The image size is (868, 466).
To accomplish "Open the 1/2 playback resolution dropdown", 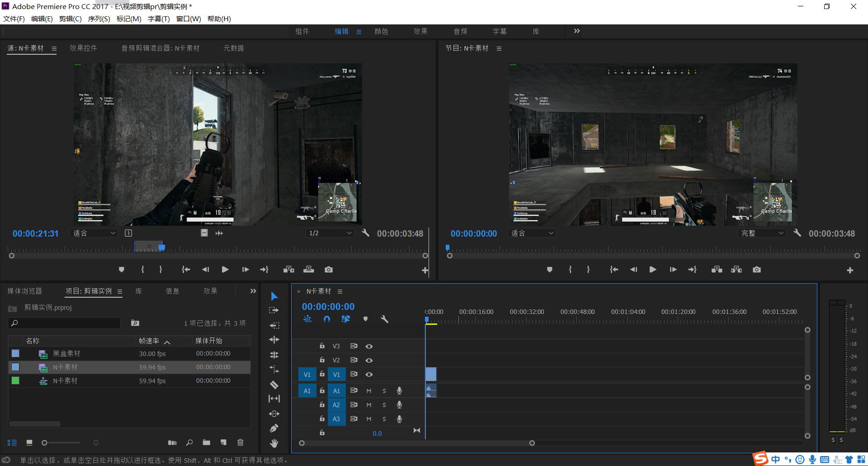I will tap(330, 233).
